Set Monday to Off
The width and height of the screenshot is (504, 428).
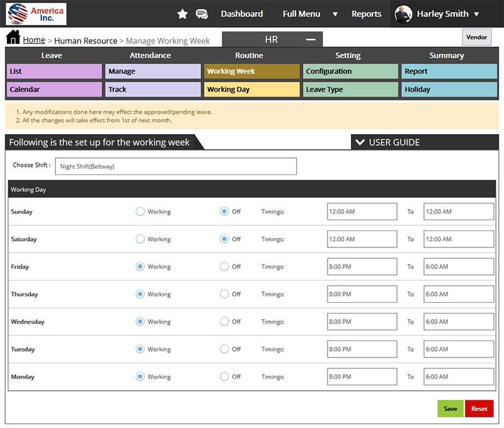click(224, 376)
